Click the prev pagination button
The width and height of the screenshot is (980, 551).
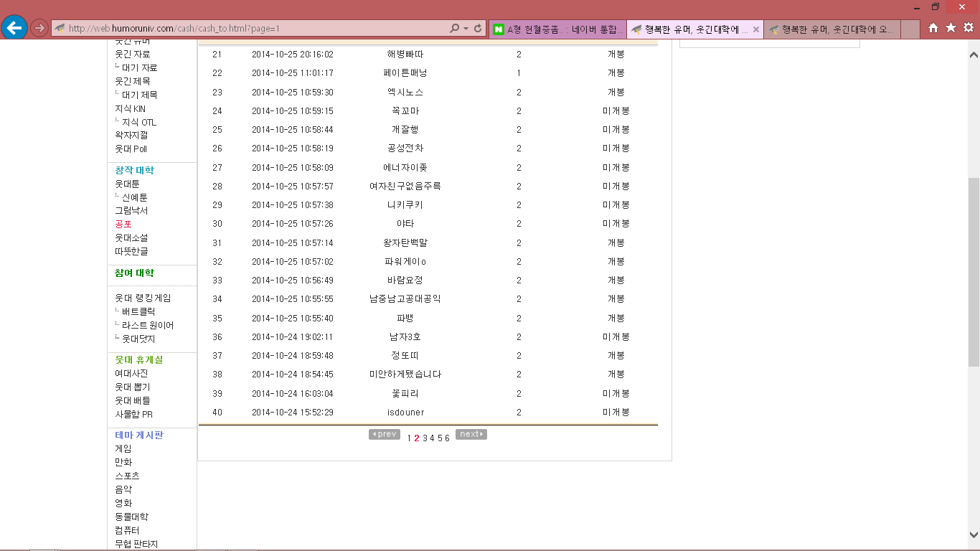point(385,434)
